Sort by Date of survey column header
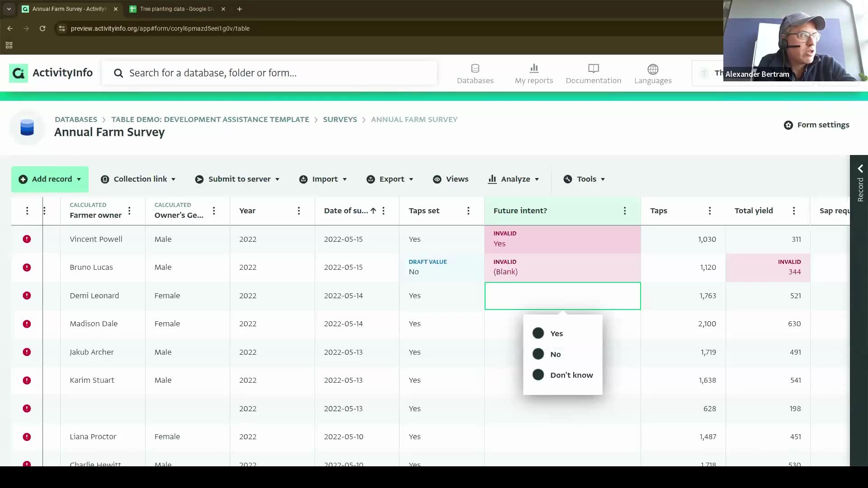 [346, 211]
